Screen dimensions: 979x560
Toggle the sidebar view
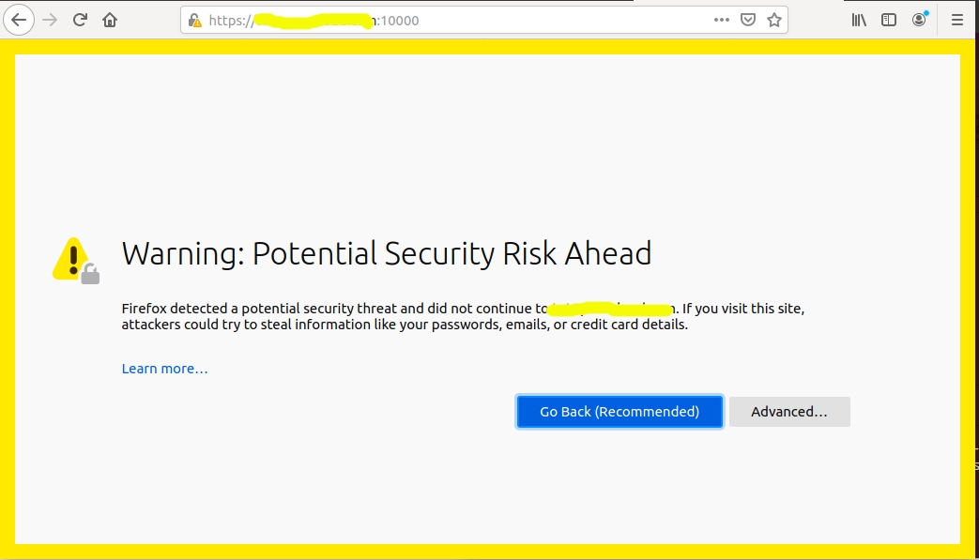[889, 20]
